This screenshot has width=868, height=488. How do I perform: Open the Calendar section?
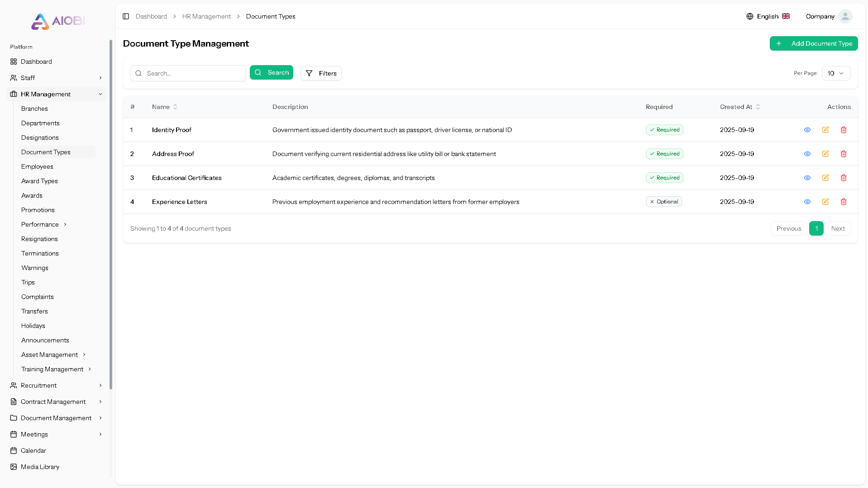(33, 450)
